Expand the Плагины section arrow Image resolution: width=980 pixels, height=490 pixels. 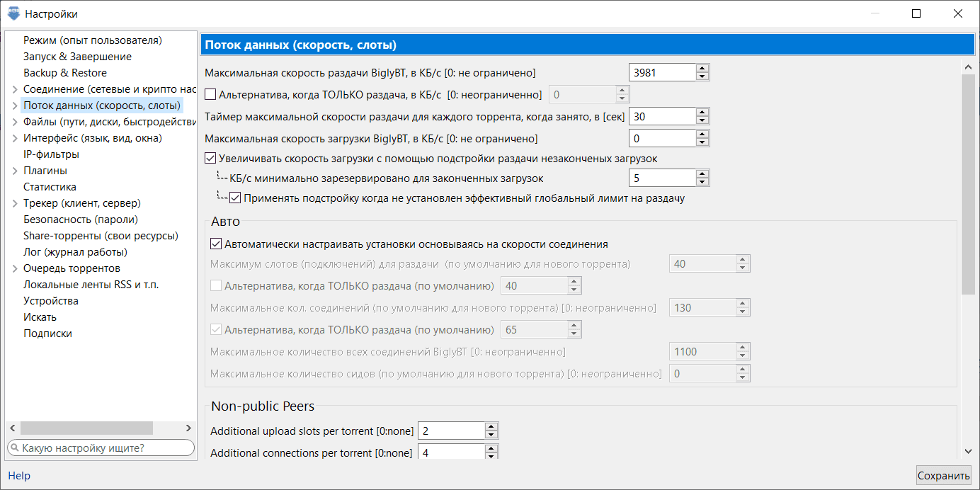[x=15, y=171]
